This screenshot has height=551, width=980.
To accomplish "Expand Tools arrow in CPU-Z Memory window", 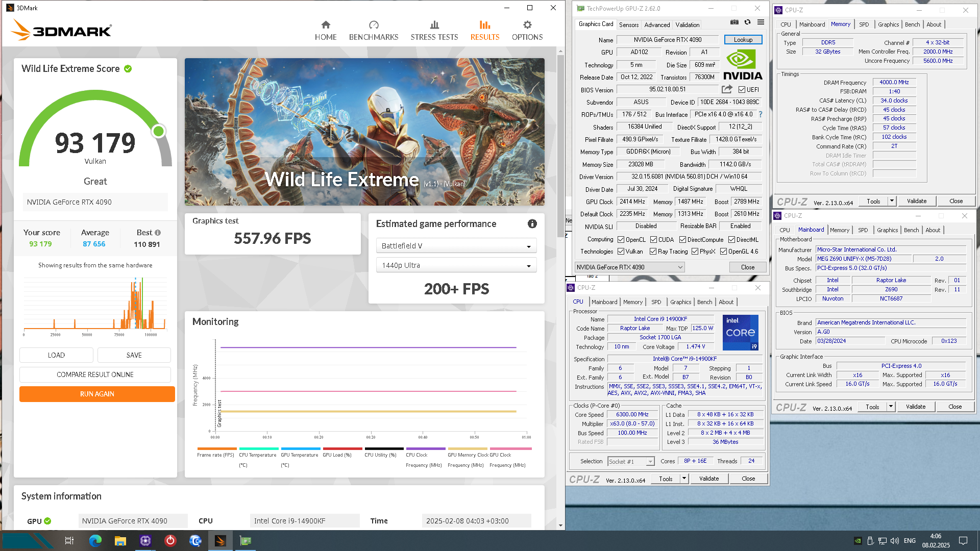I will pyautogui.click(x=892, y=201).
